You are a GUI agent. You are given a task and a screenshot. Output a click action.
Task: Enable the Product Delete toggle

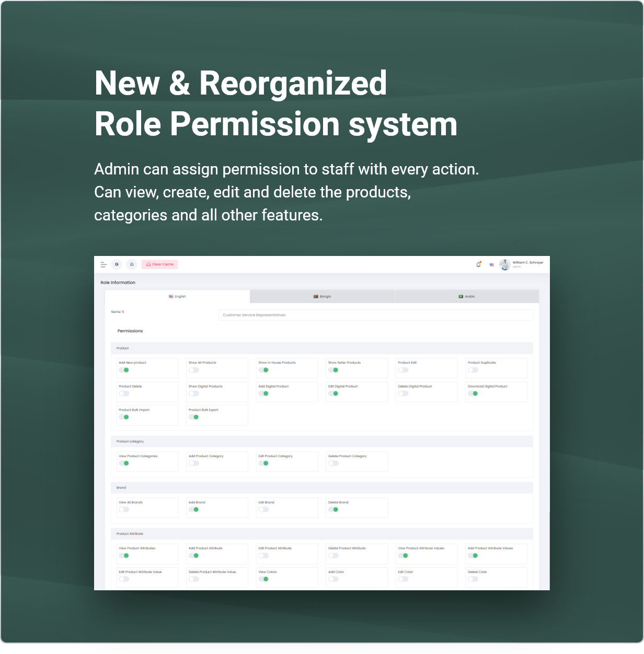(x=124, y=393)
